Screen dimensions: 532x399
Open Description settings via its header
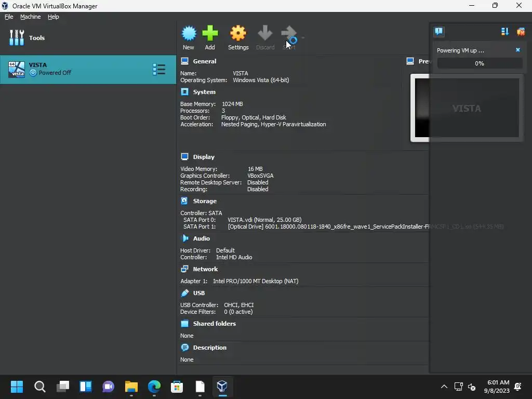click(x=210, y=348)
